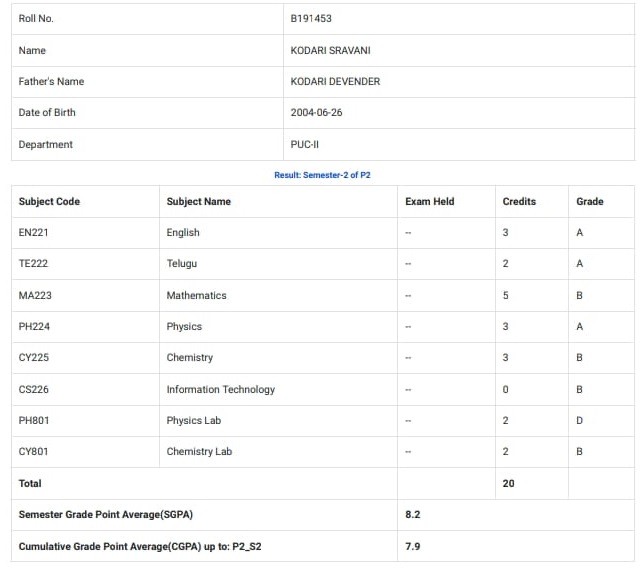Click the Physics Lab grade D
644x571 pixels.
[x=579, y=421]
